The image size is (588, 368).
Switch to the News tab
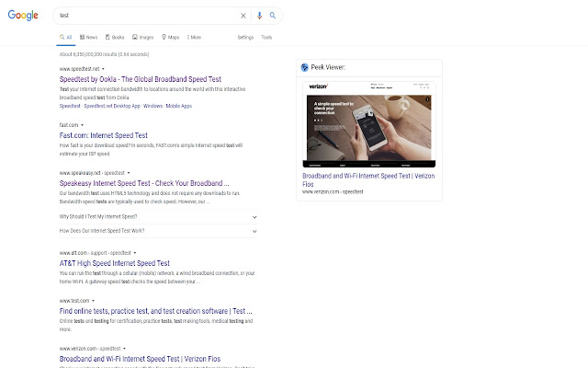(88, 37)
